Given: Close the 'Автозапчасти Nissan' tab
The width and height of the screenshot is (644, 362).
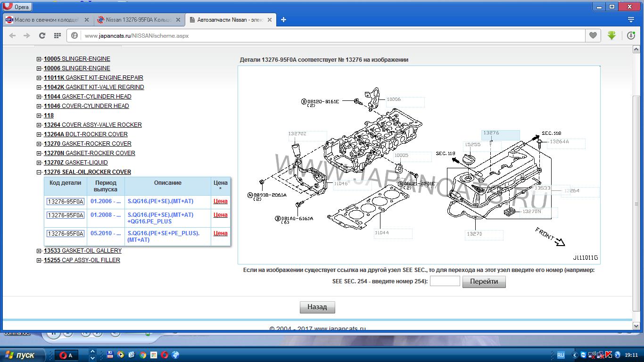Looking at the screenshot, I should coord(270,20).
